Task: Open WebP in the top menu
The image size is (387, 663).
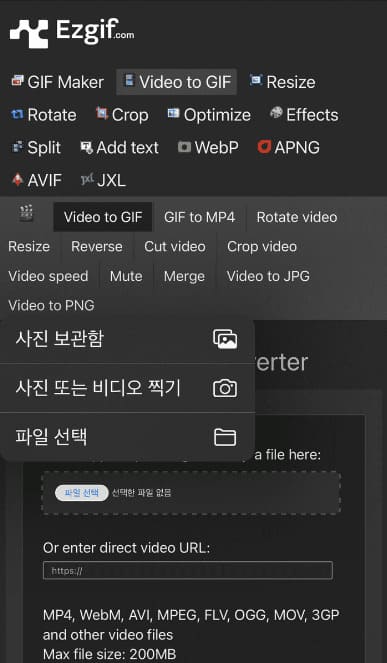Action: point(208,148)
